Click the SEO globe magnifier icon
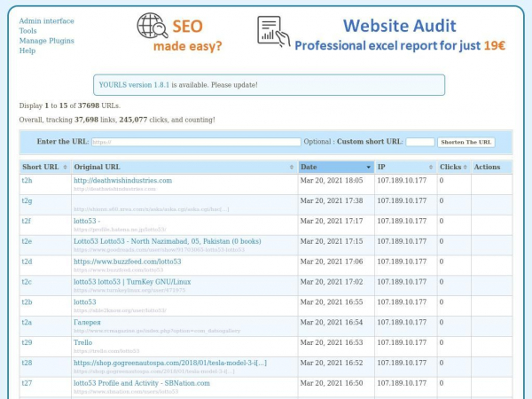Viewport: 532px width, 399px height. pos(153,26)
